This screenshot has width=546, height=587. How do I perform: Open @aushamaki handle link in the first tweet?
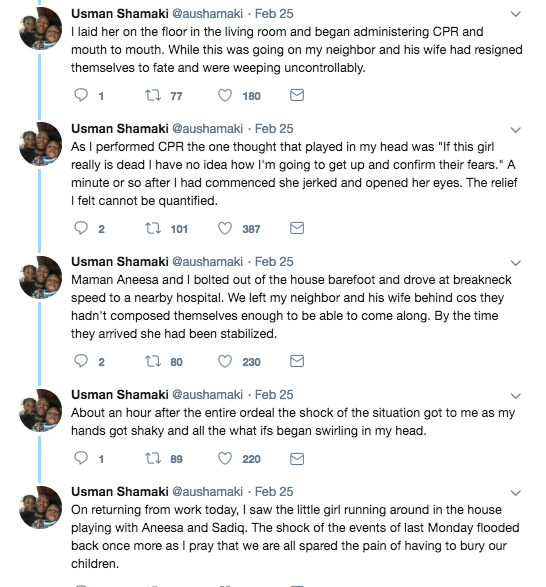[207, 14]
